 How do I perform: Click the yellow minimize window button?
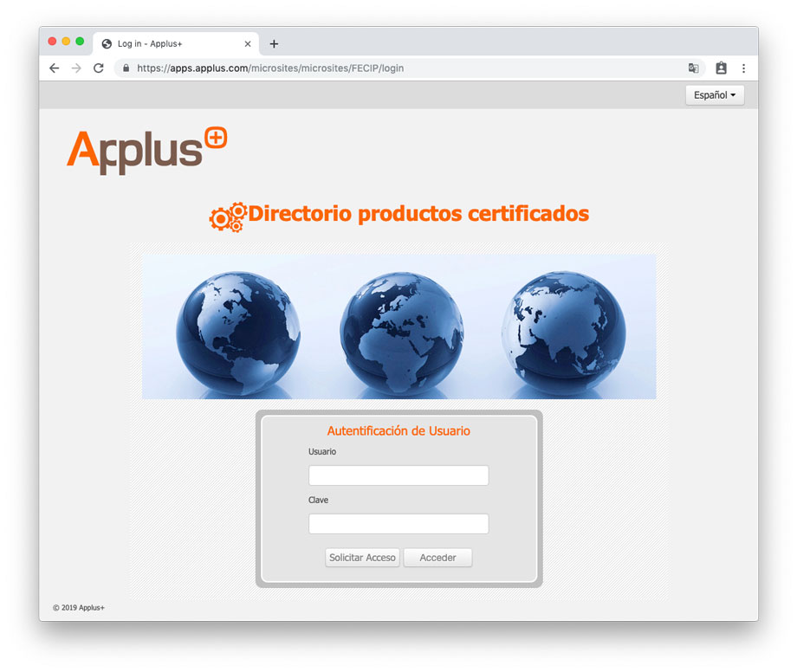66,42
